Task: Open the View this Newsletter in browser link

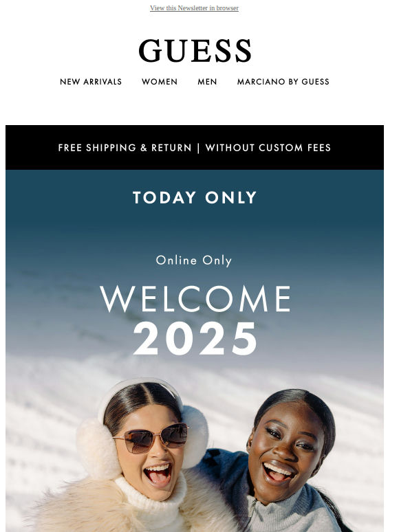Action: pos(194,8)
